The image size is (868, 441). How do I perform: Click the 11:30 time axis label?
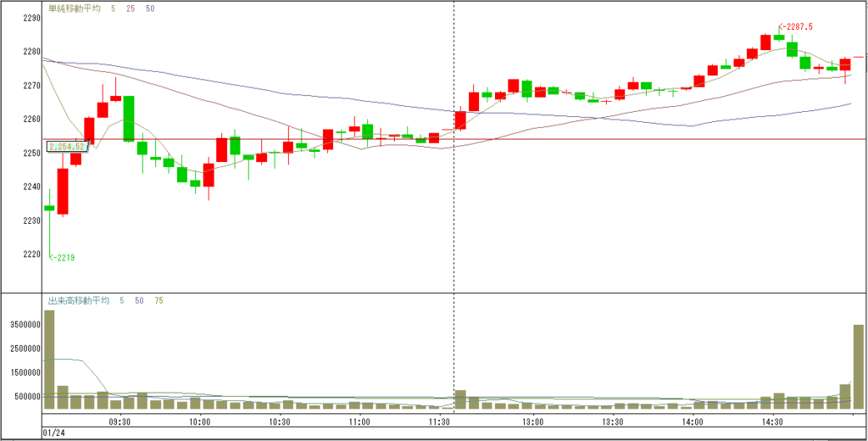click(440, 421)
